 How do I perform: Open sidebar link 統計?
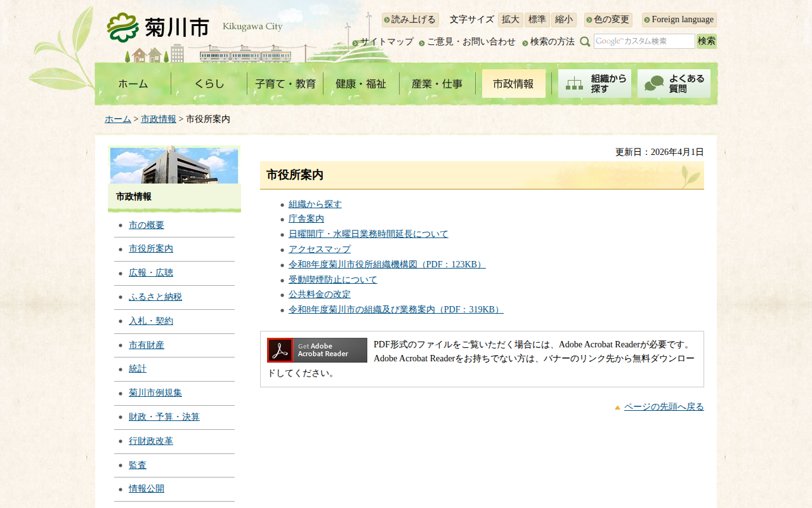click(x=138, y=369)
